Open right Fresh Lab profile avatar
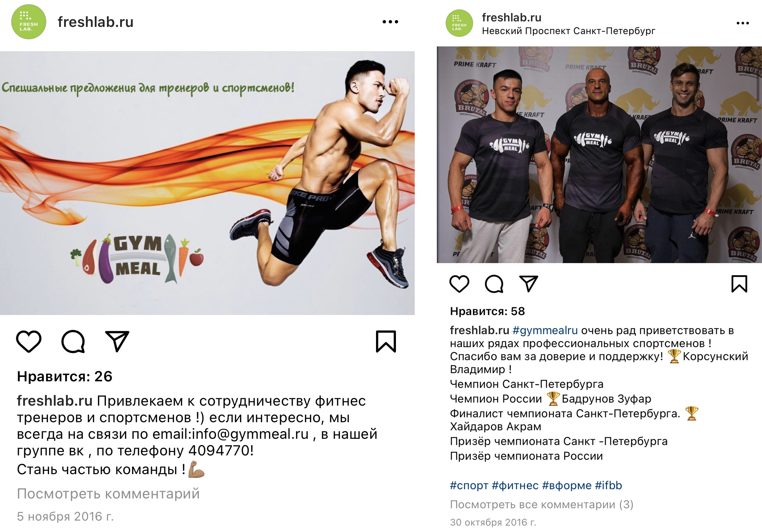Image resolution: width=762 pixels, height=532 pixels. (x=459, y=23)
